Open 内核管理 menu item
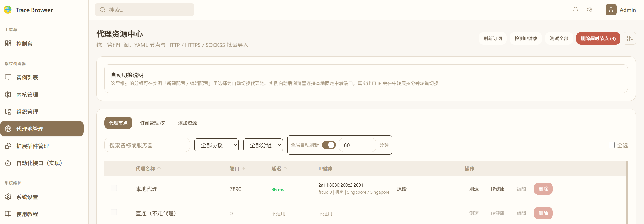 (42, 94)
